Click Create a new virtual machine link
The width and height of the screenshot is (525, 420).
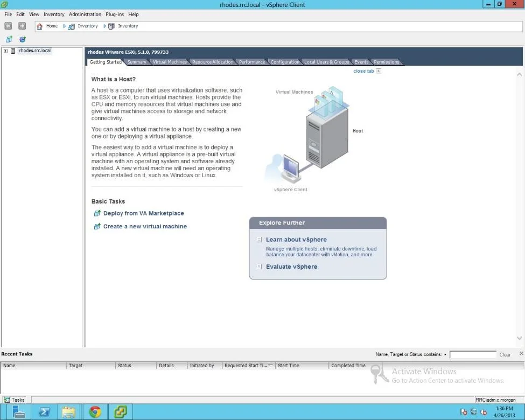point(145,226)
